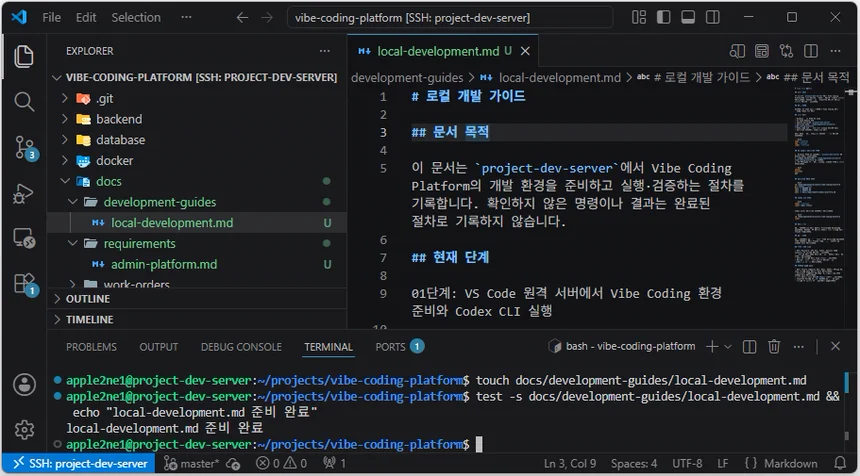Close the terminal panel
Viewport: 860px width, 476px height.
pos(835,346)
